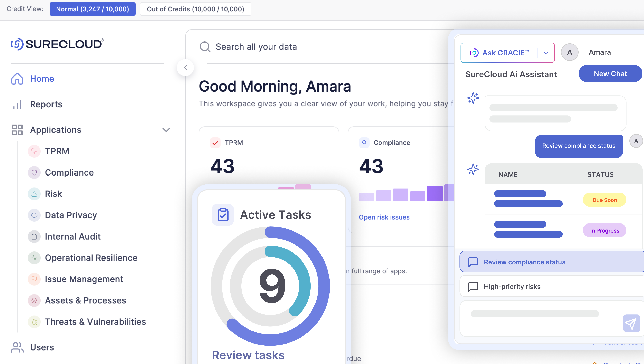Switch credit view to Normal
Screen dimensions: 644x364
point(93,9)
